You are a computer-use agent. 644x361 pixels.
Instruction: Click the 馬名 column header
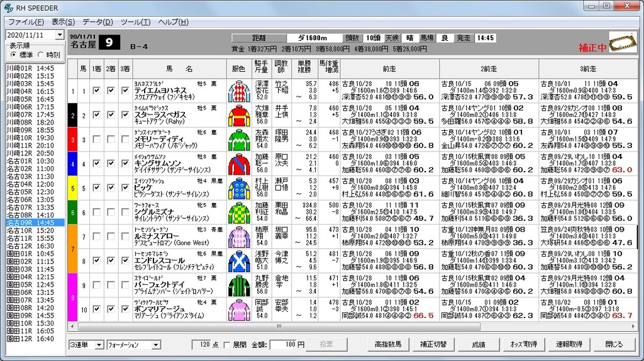(179, 69)
